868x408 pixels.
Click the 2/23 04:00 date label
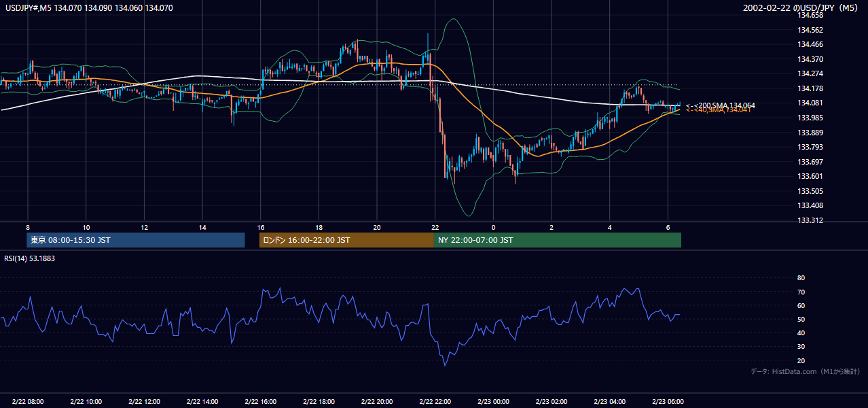610,402
